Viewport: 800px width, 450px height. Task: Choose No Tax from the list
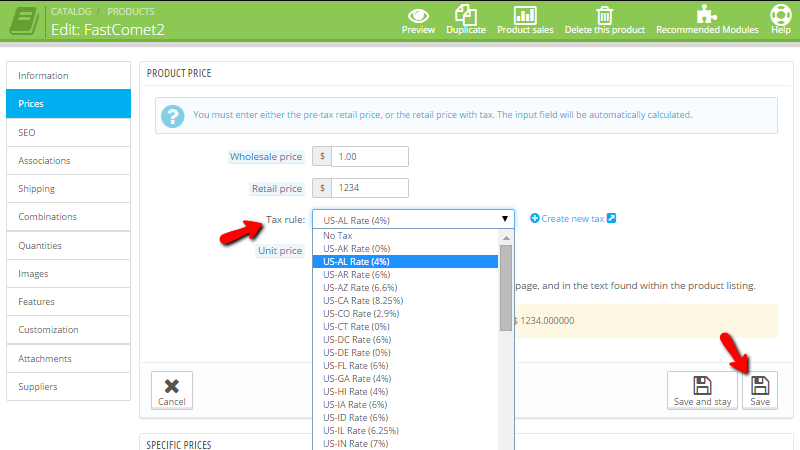pyautogui.click(x=338, y=236)
